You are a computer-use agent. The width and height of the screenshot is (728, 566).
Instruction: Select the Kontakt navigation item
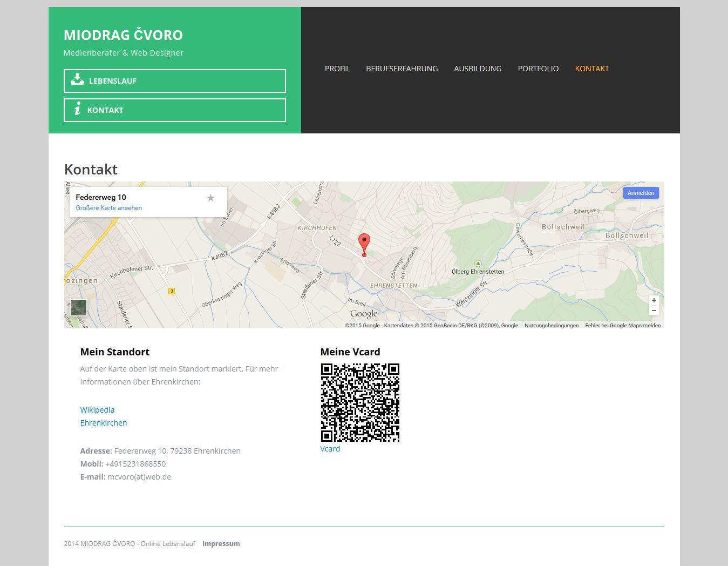click(x=592, y=69)
